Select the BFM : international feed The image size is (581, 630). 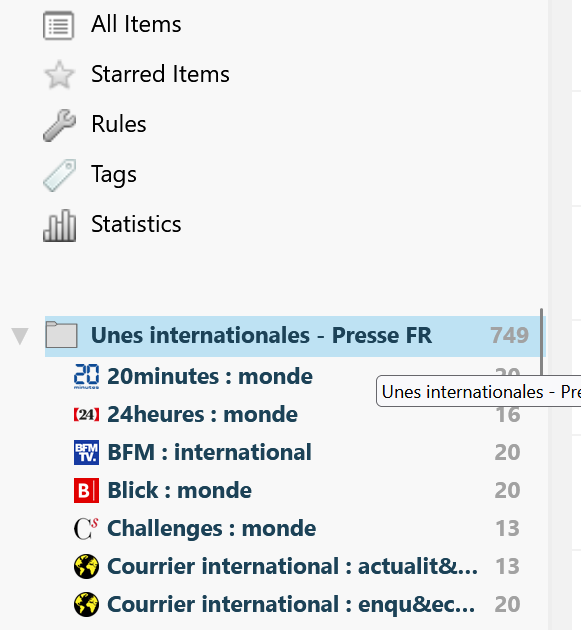pos(209,452)
